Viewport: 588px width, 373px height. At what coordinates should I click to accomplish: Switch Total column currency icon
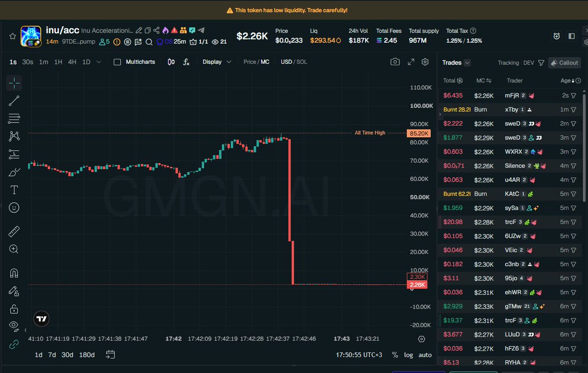pos(460,80)
